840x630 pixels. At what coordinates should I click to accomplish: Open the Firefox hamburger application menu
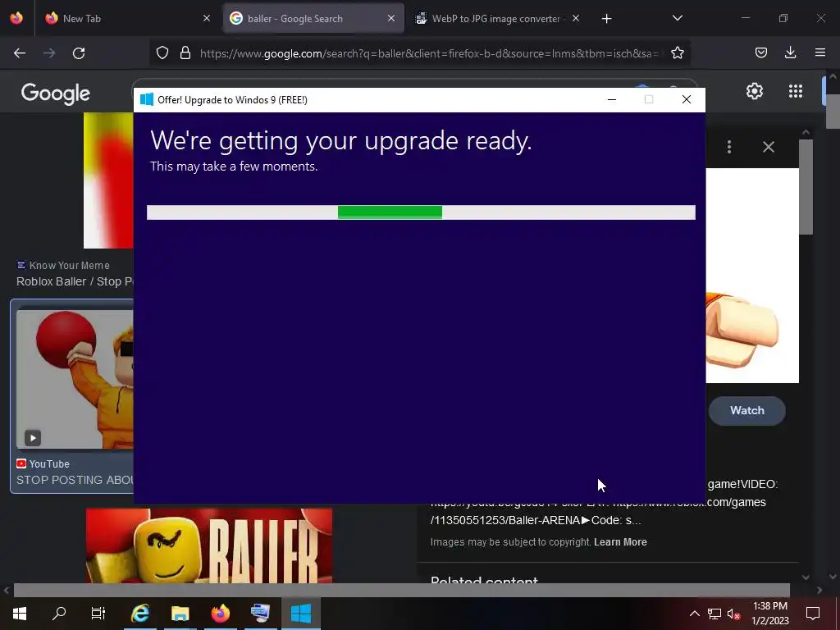(819, 52)
